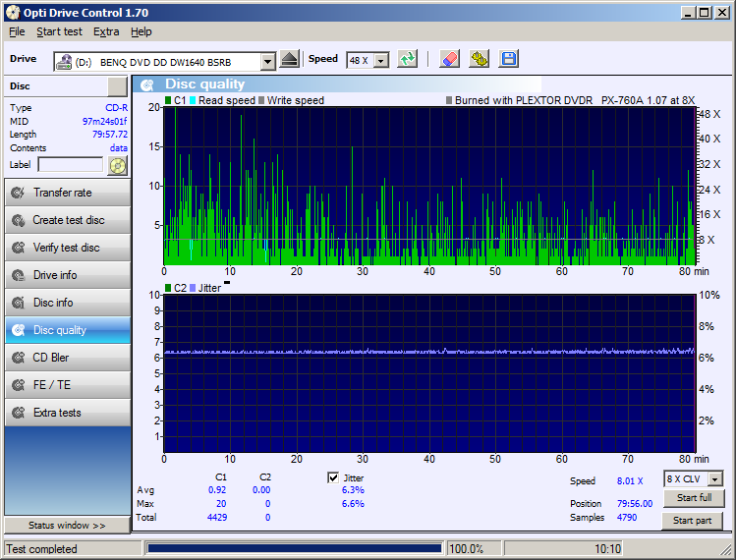Click the C1 green legend swatch

[x=168, y=100]
